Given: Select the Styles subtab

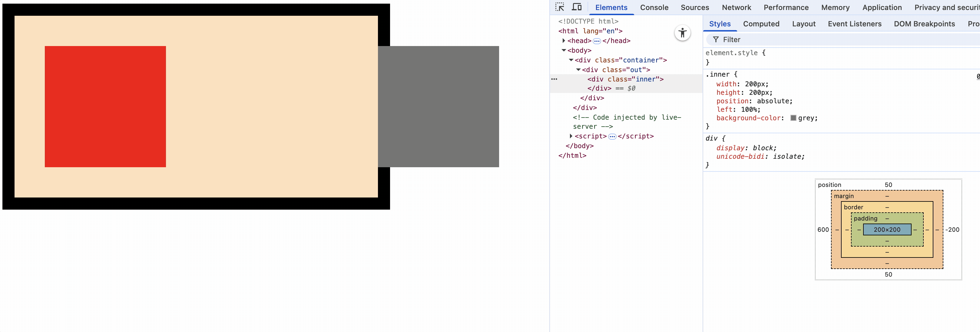Looking at the screenshot, I should 720,24.
